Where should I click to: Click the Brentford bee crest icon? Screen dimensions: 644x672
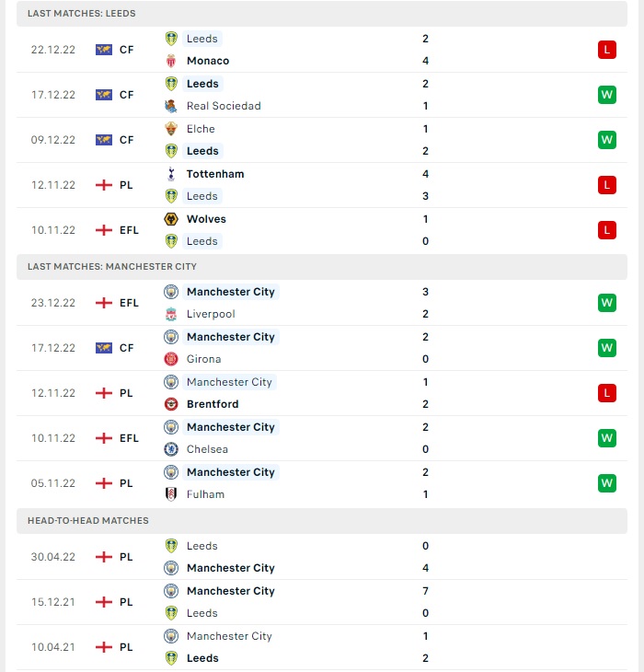(x=171, y=404)
